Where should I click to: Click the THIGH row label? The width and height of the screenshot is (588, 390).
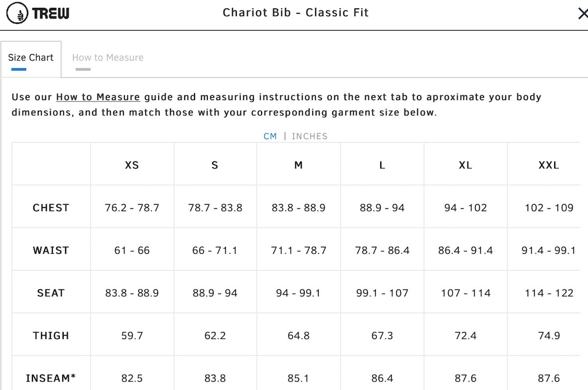pyautogui.click(x=51, y=336)
